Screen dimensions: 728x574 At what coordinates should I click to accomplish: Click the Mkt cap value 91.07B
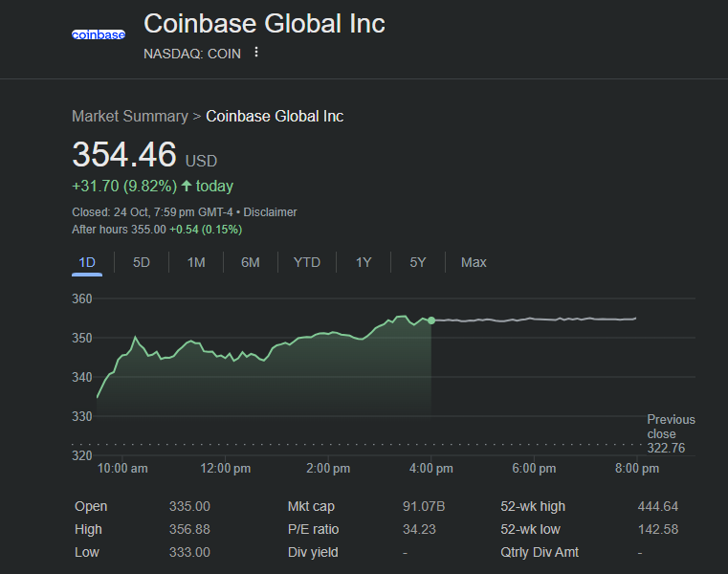pyautogui.click(x=424, y=506)
